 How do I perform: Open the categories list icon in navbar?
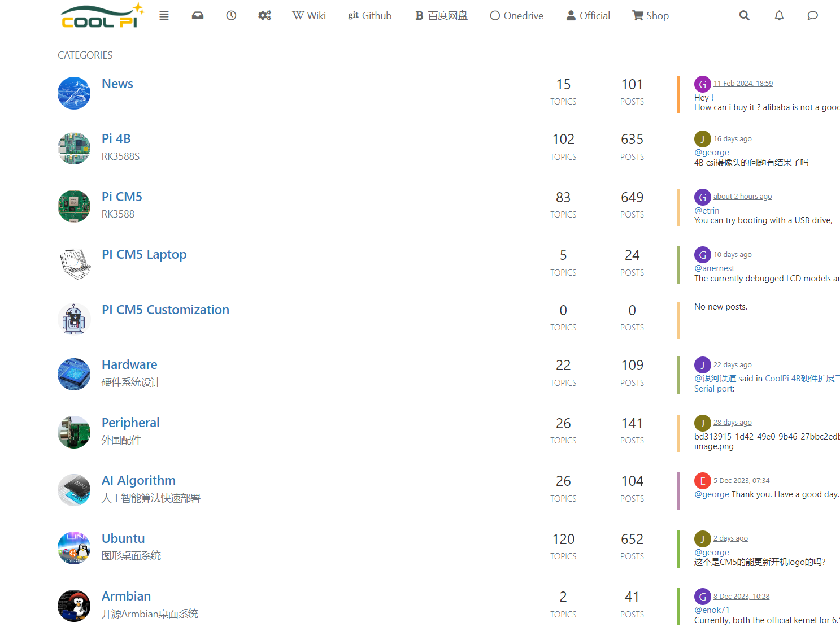click(x=164, y=16)
